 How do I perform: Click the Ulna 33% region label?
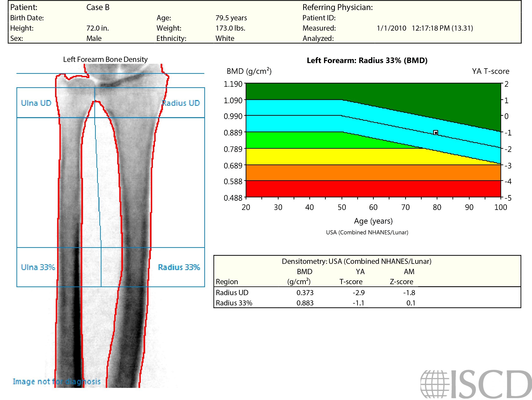tap(38, 267)
